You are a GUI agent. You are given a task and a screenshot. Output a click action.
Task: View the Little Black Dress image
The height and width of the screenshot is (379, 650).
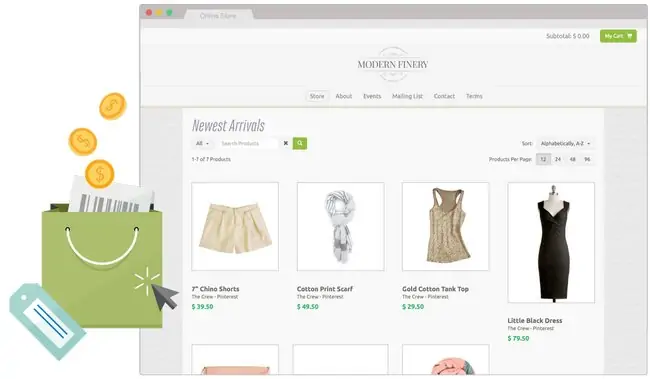pos(551,243)
